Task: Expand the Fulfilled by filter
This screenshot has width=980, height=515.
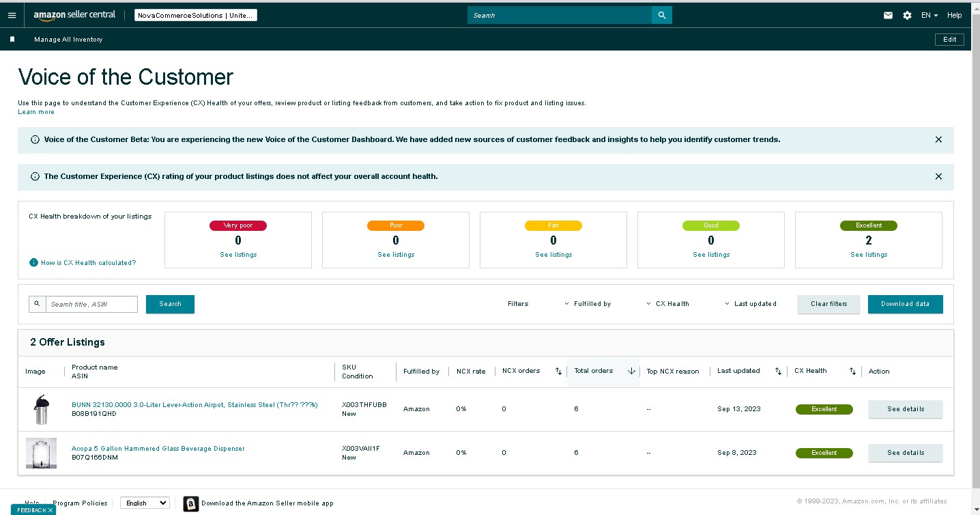Action: 588,304
